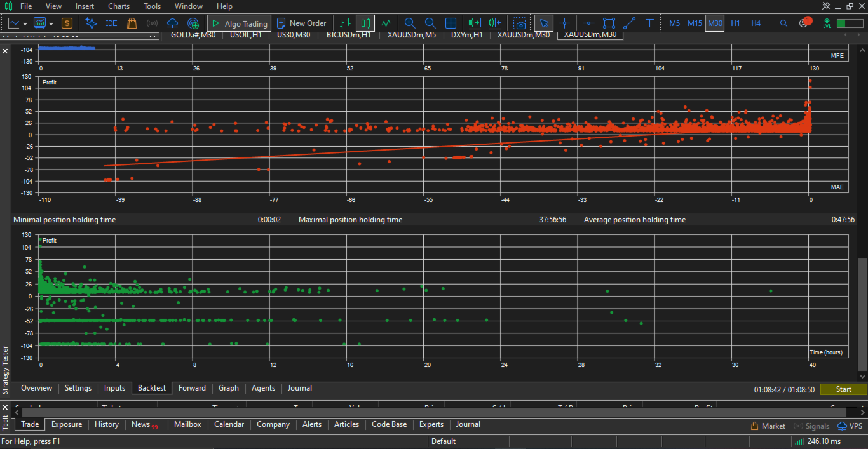Click the zoom in magnifier icon
This screenshot has width=868, height=449.
[409, 23]
